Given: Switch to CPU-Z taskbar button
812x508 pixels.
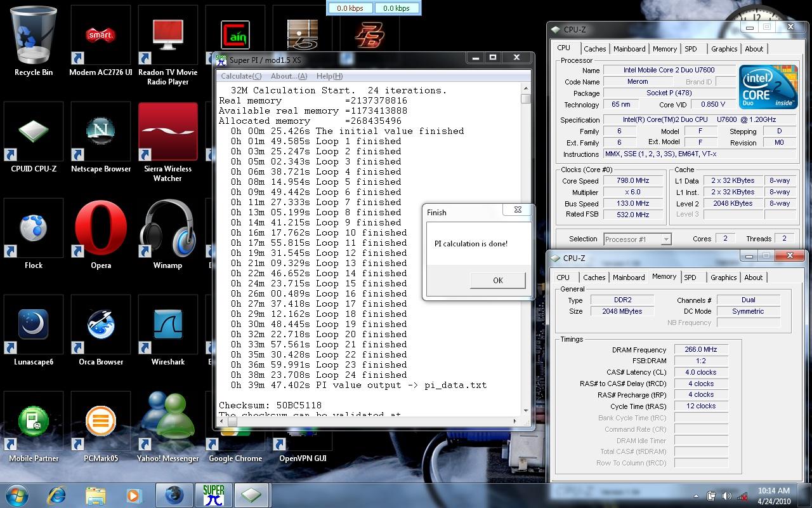Looking at the screenshot, I should 252,495.
